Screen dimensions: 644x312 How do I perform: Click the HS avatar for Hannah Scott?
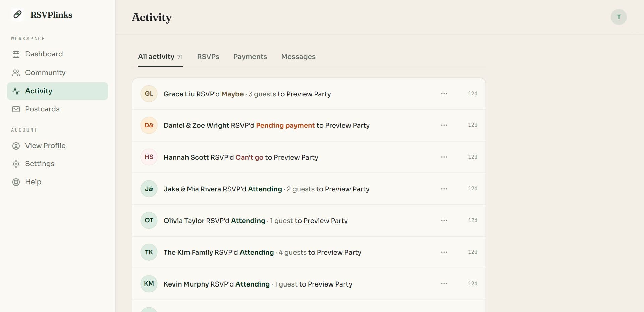pyautogui.click(x=149, y=157)
